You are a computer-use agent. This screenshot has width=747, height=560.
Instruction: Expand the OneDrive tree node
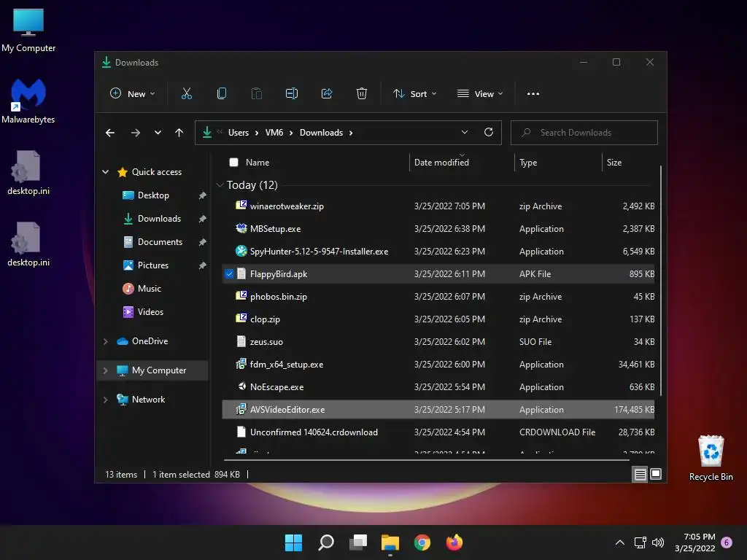(x=106, y=341)
